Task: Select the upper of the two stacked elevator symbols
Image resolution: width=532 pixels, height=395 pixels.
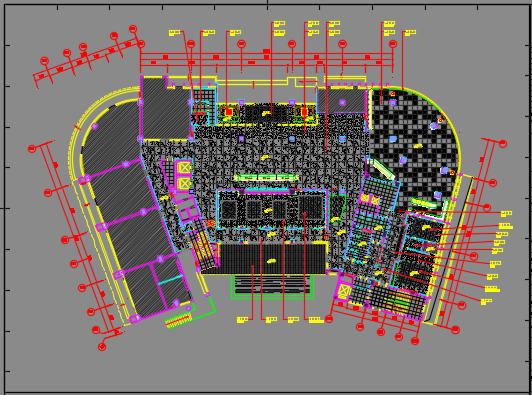Action: (x=184, y=167)
